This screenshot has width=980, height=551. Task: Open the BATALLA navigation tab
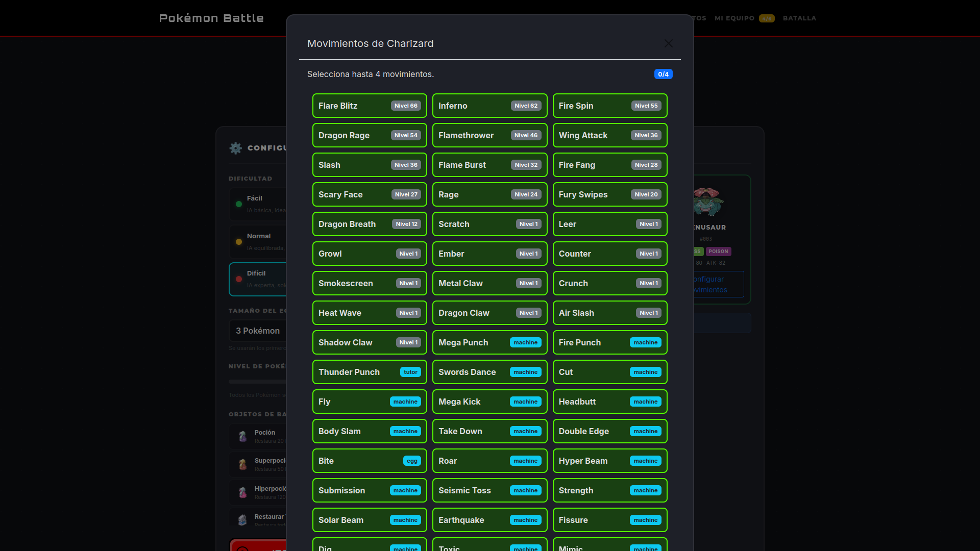(x=799, y=18)
